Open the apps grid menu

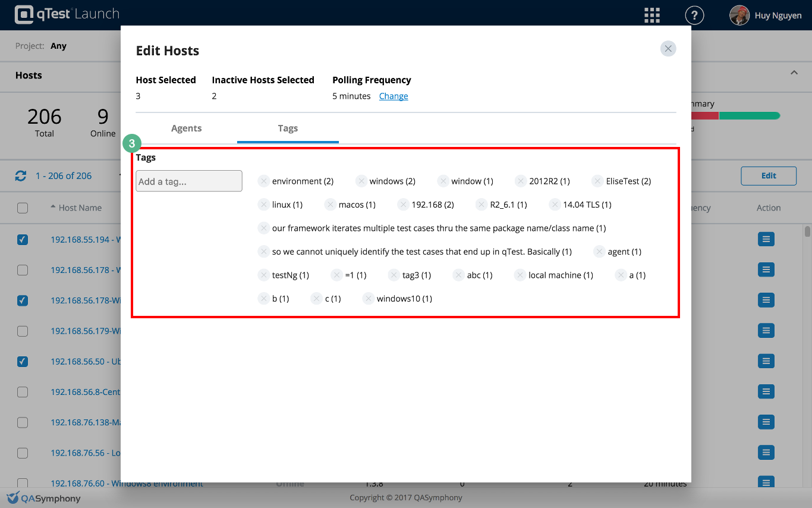pos(653,15)
